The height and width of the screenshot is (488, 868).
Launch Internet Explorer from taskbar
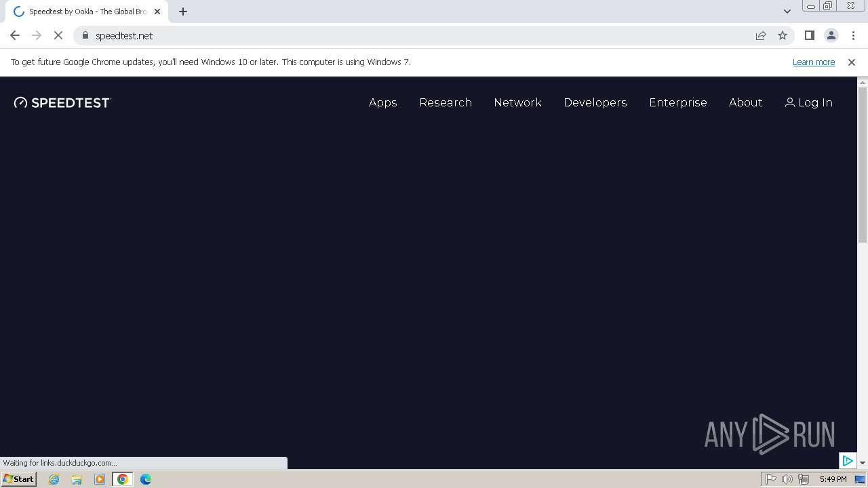[54, 479]
